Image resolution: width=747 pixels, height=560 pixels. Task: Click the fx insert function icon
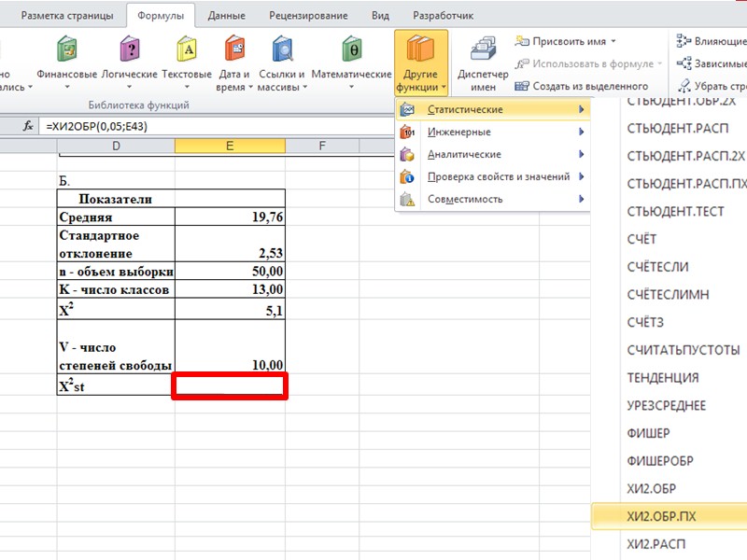click(x=28, y=126)
